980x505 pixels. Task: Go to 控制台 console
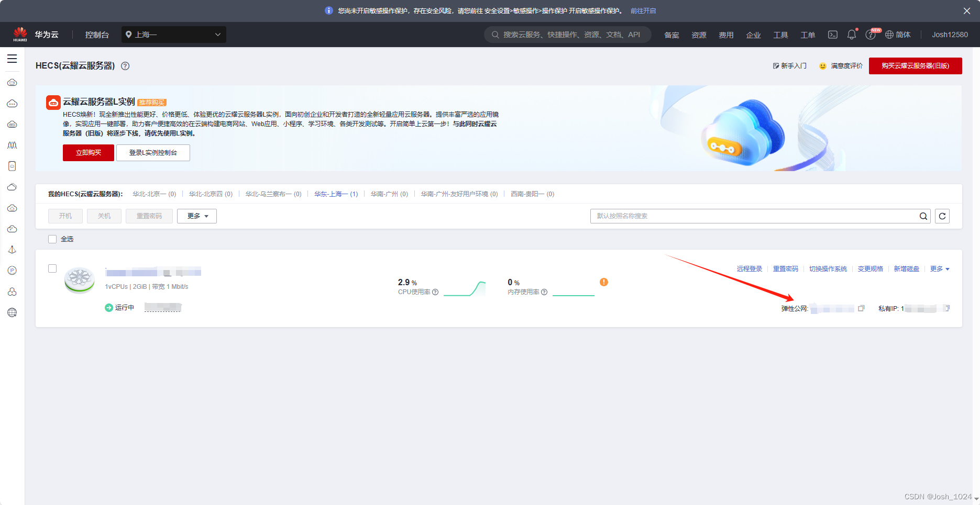pyautogui.click(x=97, y=35)
